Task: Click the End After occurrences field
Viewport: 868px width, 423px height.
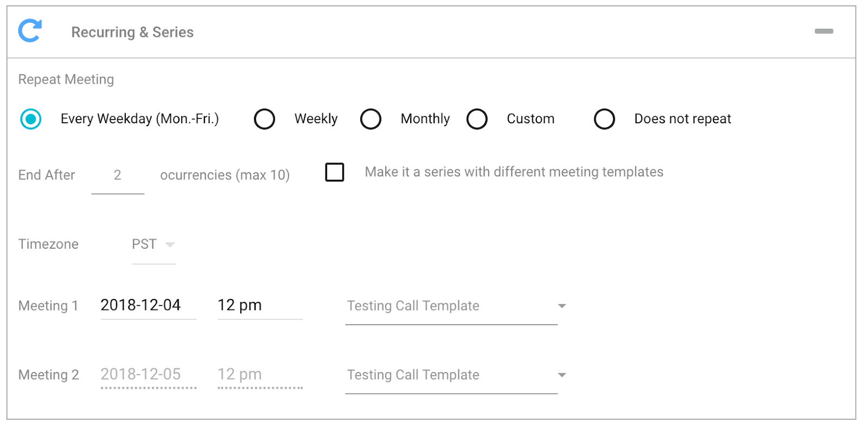Action: pyautogui.click(x=117, y=175)
